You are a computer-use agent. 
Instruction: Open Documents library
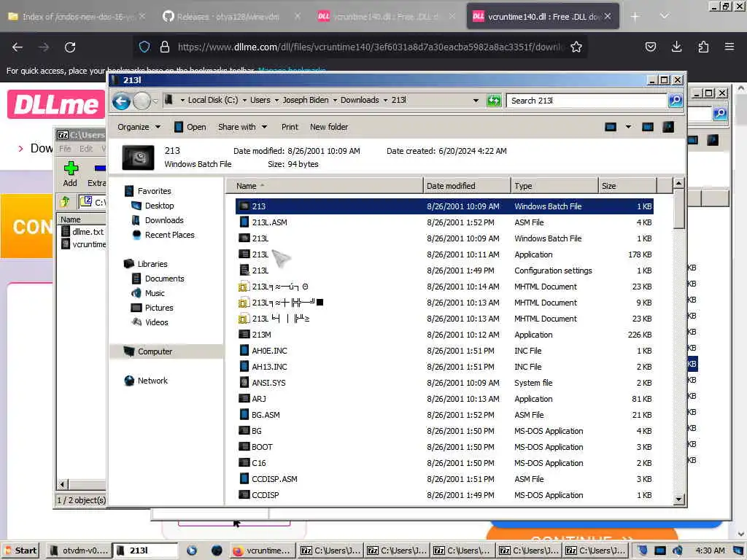[164, 279]
